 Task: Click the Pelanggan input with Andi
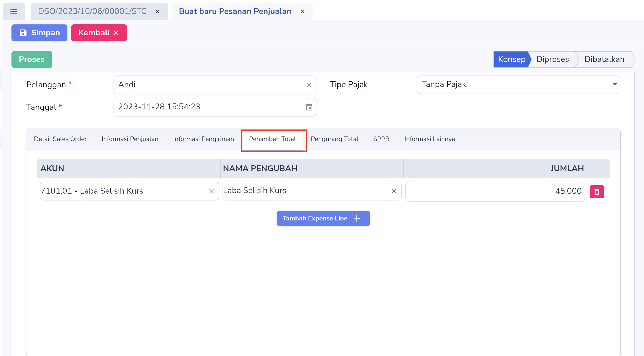pyautogui.click(x=215, y=85)
